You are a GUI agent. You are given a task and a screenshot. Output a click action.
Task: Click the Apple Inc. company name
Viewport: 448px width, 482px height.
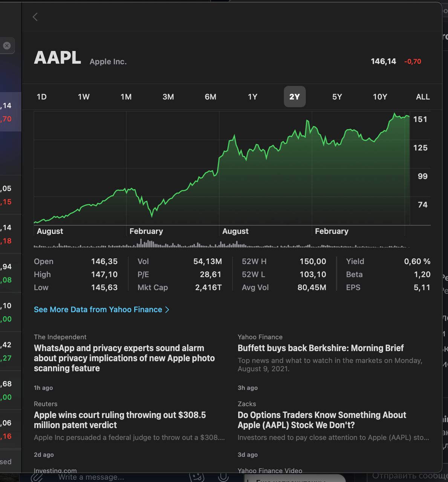[108, 62]
